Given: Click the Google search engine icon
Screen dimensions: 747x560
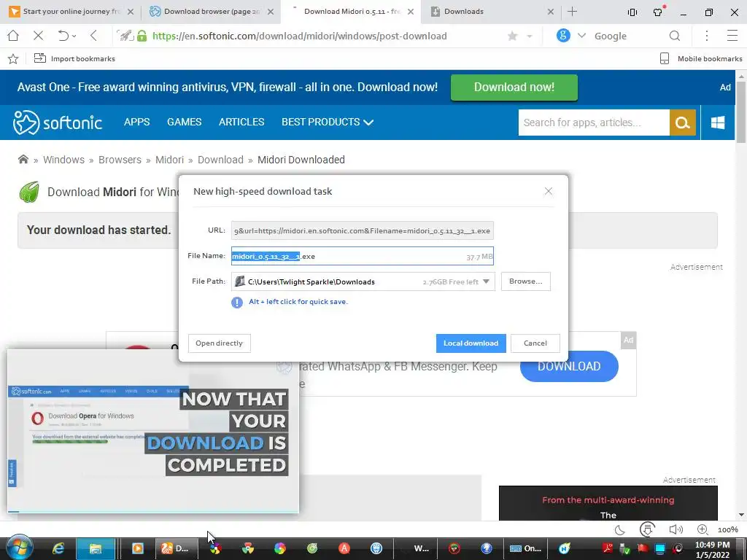Looking at the screenshot, I should (563, 35).
